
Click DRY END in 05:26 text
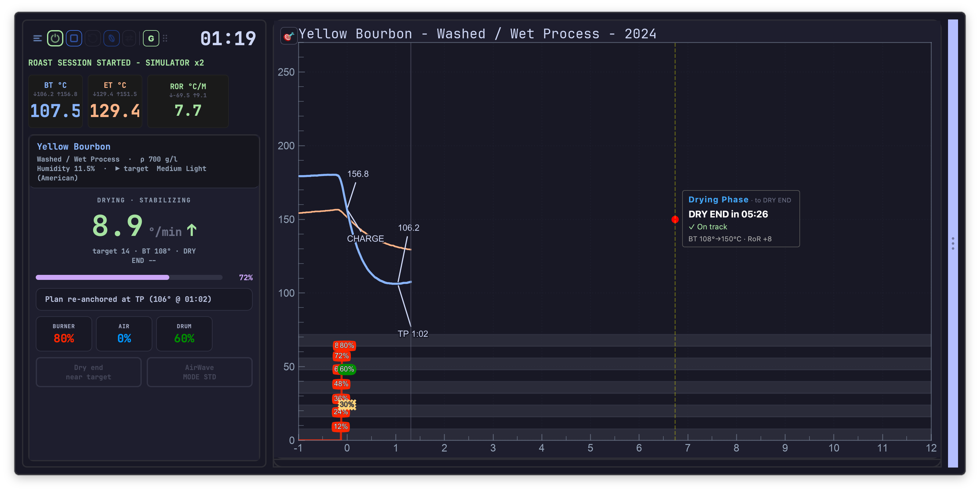click(728, 214)
